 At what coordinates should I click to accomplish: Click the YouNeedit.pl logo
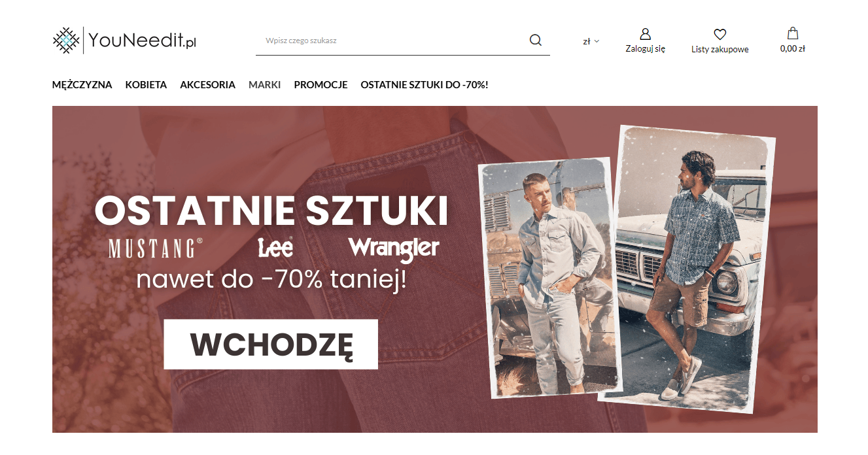click(124, 41)
